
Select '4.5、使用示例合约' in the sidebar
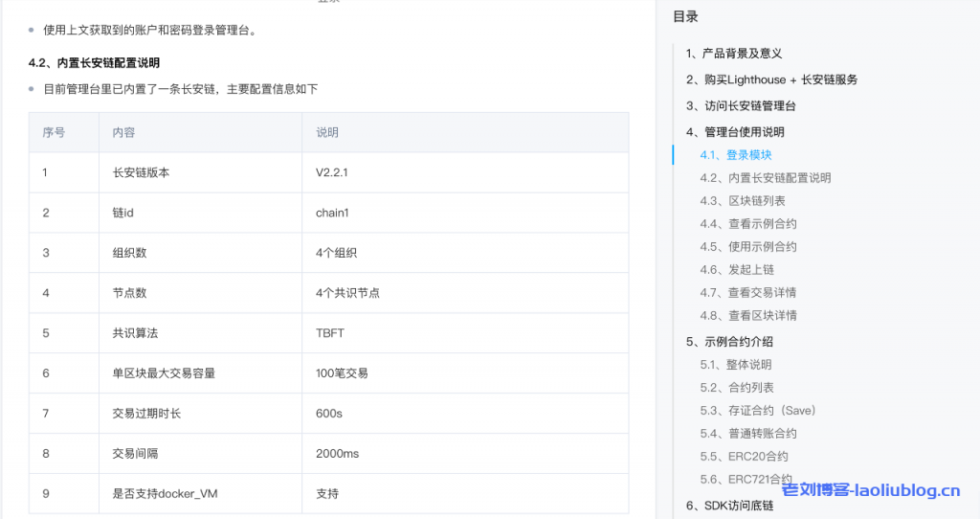747,247
